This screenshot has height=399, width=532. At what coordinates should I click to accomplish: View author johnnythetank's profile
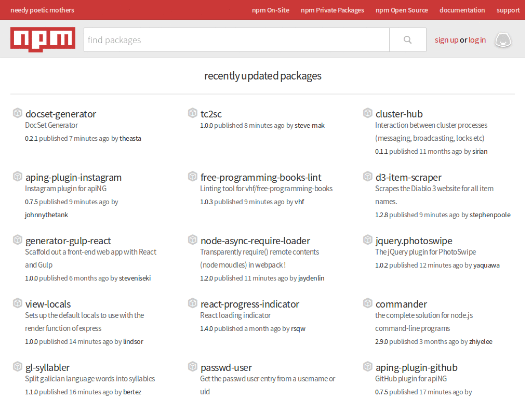[x=46, y=215]
